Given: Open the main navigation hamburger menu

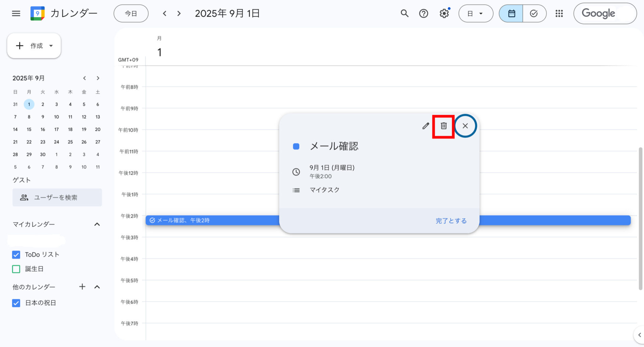Looking at the screenshot, I should (x=16, y=13).
